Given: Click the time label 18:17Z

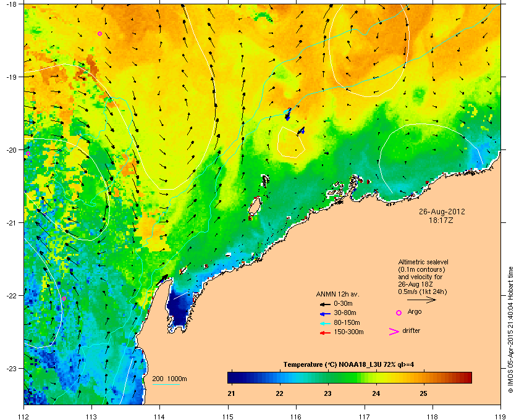Looking at the screenshot, I should pyautogui.click(x=441, y=220).
